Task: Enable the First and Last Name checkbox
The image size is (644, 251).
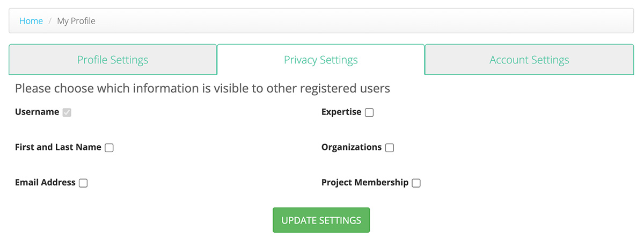Action: tap(109, 148)
